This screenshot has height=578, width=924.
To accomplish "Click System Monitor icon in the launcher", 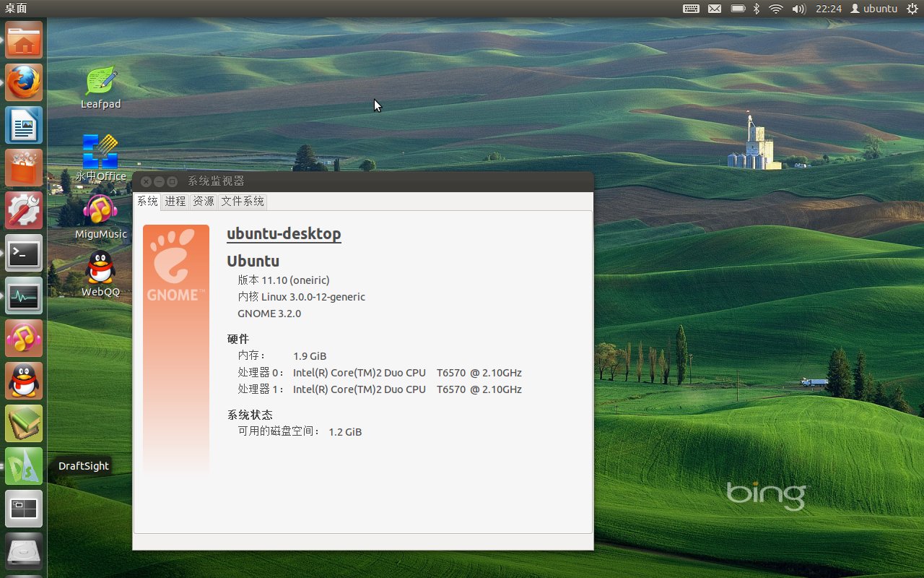I will tap(24, 296).
